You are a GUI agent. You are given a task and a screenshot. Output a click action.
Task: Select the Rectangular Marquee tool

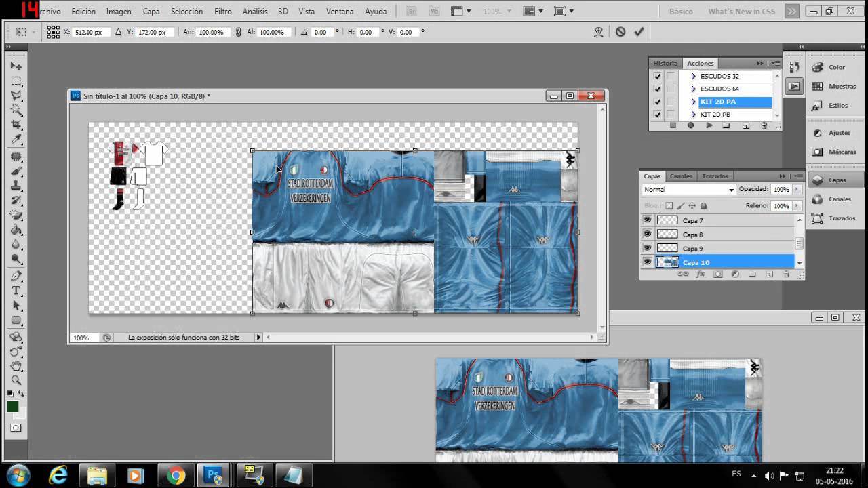(x=16, y=81)
